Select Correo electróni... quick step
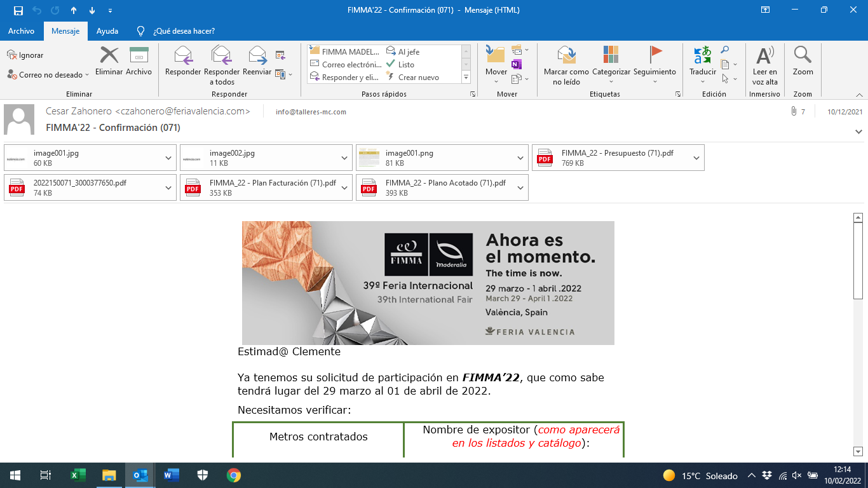The width and height of the screenshot is (868, 488). 346,64
